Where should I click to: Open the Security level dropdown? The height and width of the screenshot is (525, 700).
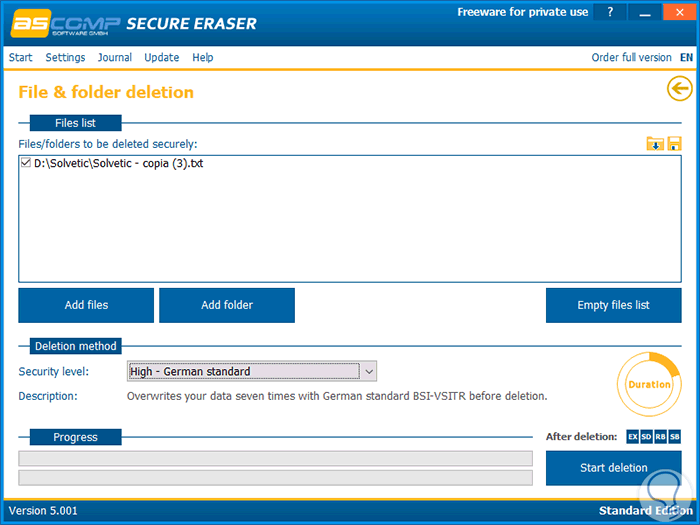tap(252, 371)
